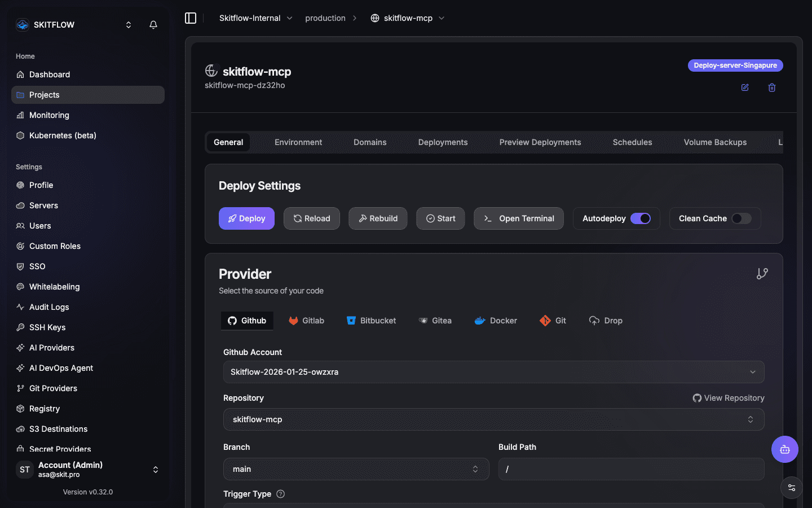Image resolution: width=812 pixels, height=508 pixels.
Task: Click the ST account avatar
Action: coord(25,470)
